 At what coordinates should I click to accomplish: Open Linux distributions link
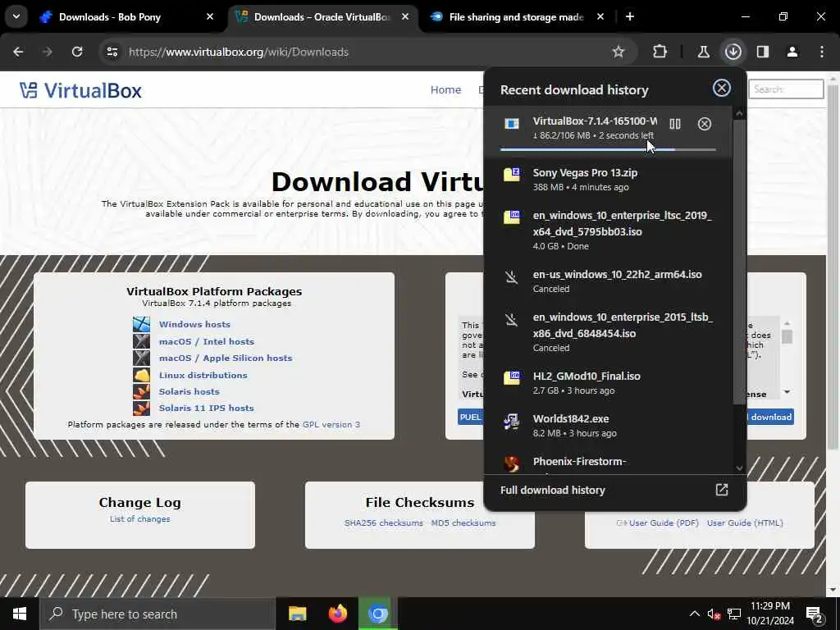(x=203, y=375)
